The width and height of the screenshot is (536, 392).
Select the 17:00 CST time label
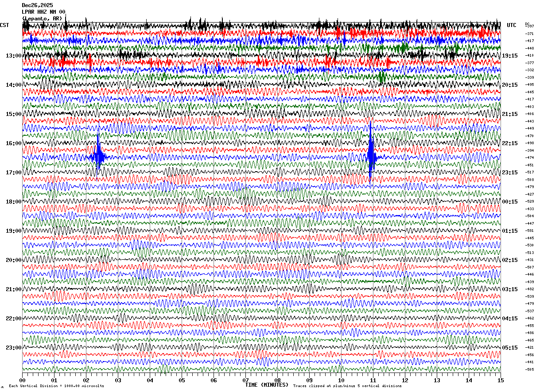pyautogui.click(x=14, y=173)
